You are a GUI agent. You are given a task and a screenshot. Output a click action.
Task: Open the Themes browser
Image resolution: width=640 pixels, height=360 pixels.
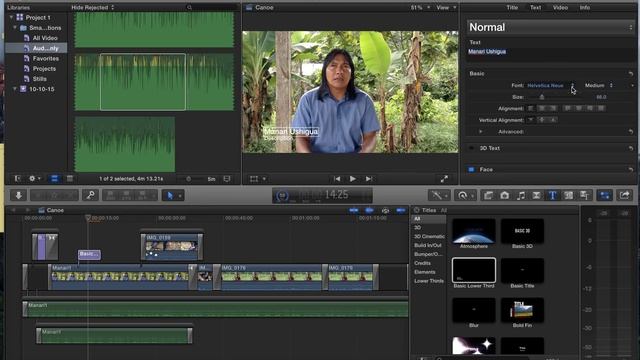tap(584, 196)
